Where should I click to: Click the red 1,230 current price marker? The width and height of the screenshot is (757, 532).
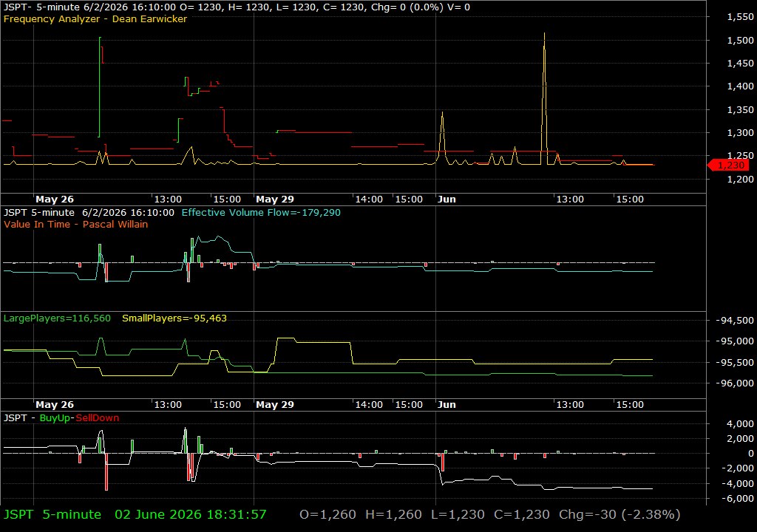pos(728,166)
